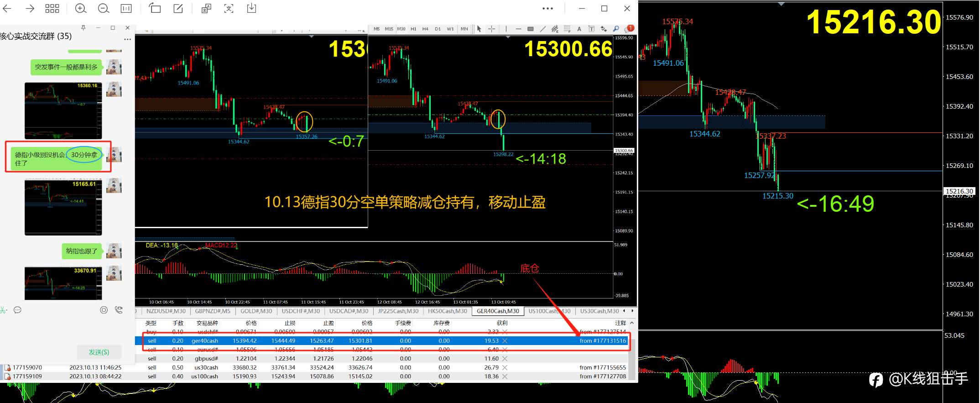Screen dimensions: 980x403
Task: Open the GOLD#,M30 chart tab
Action: pyautogui.click(x=256, y=311)
